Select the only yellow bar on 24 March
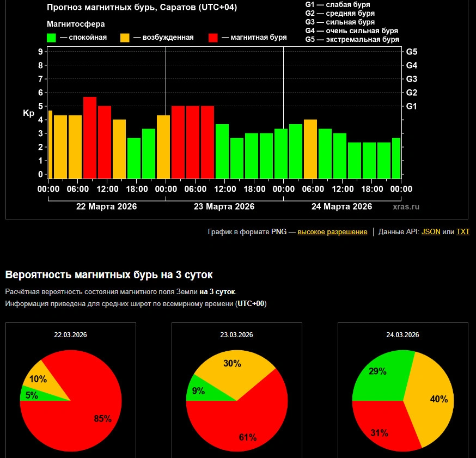This screenshot has height=458, width=476. [310, 148]
